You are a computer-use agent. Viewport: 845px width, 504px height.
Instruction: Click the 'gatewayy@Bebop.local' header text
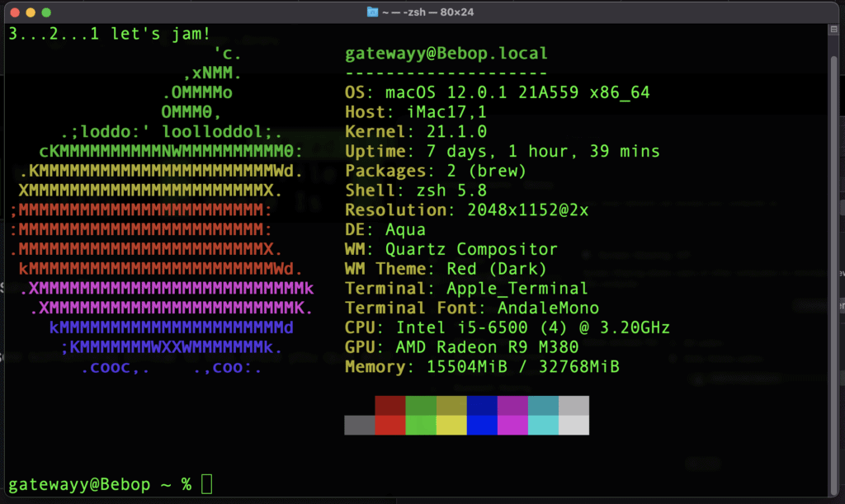coord(446,54)
